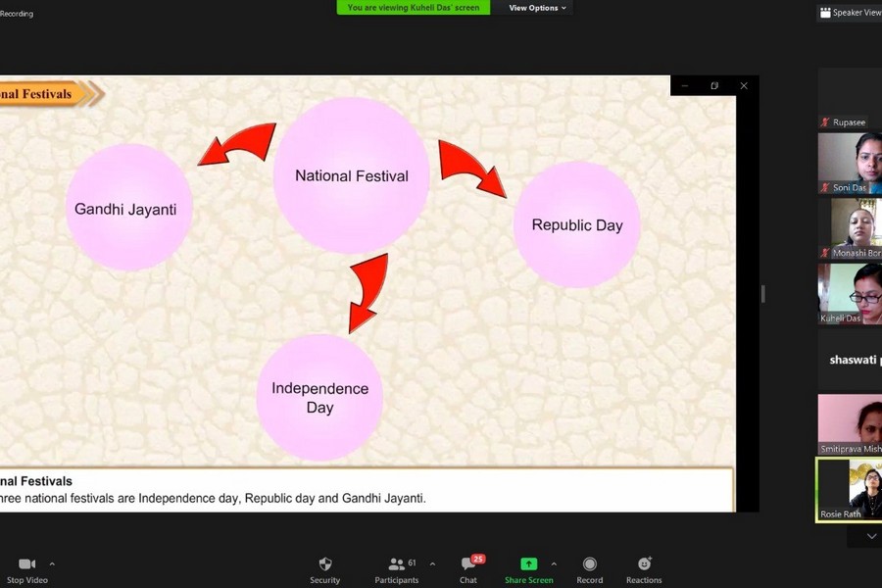The height and width of the screenshot is (588, 882).
Task: Start recording with the Record icon
Action: point(590,564)
